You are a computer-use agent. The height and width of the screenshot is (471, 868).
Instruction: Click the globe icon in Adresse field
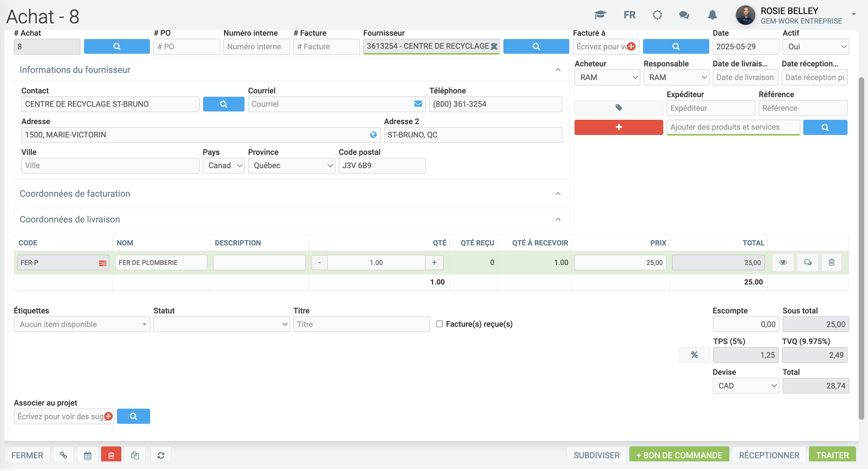point(373,135)
